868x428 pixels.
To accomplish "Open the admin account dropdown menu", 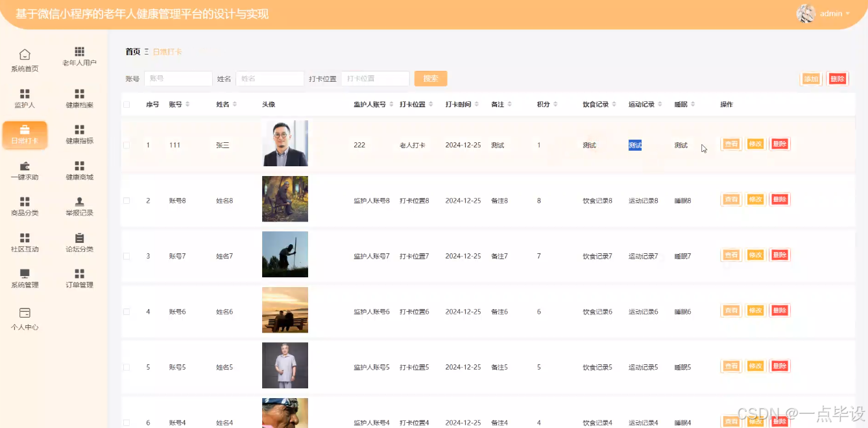I will point(832,13).
